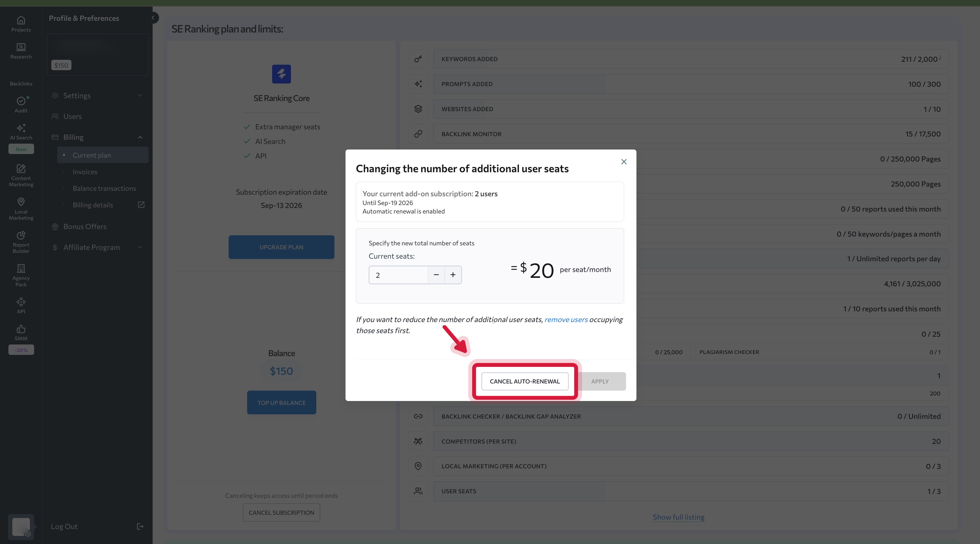Click Cancel Auto-Renewal button

(x=525, y=381)
